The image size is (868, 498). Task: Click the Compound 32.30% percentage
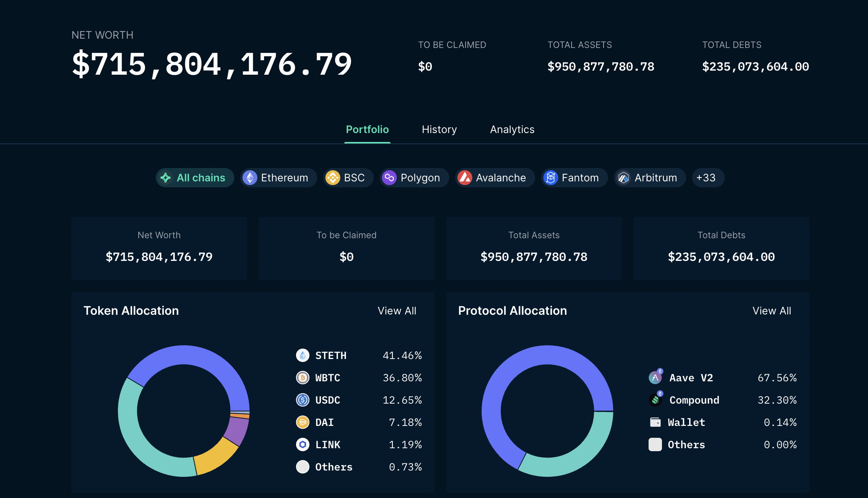tap(777, 400)
